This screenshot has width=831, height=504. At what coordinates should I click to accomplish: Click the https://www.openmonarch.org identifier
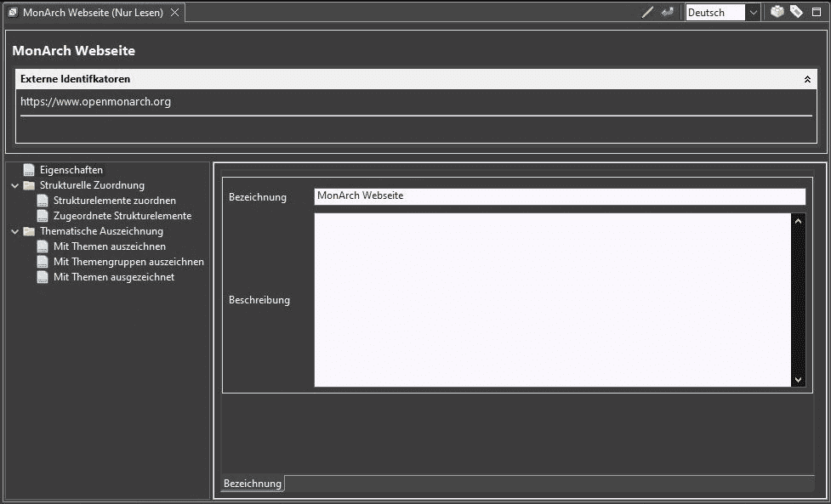(95, 102)
